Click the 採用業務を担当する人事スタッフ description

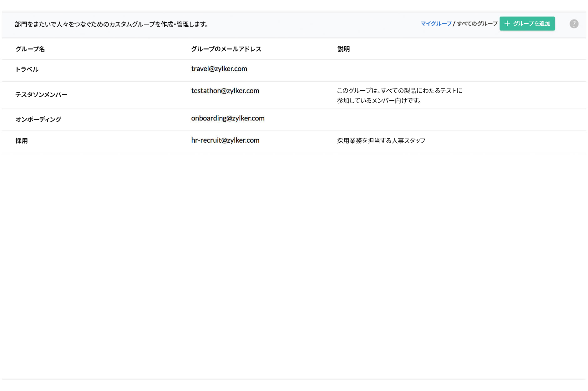381,140
